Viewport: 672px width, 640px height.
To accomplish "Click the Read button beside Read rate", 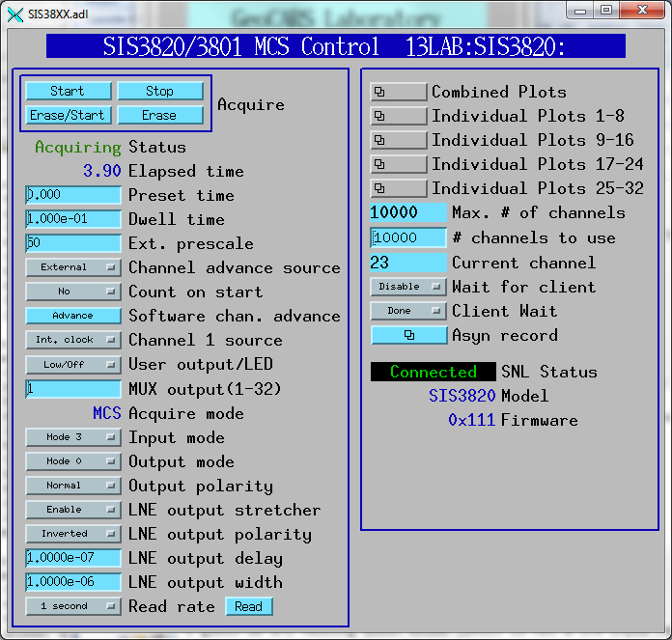I will point(248,606).
